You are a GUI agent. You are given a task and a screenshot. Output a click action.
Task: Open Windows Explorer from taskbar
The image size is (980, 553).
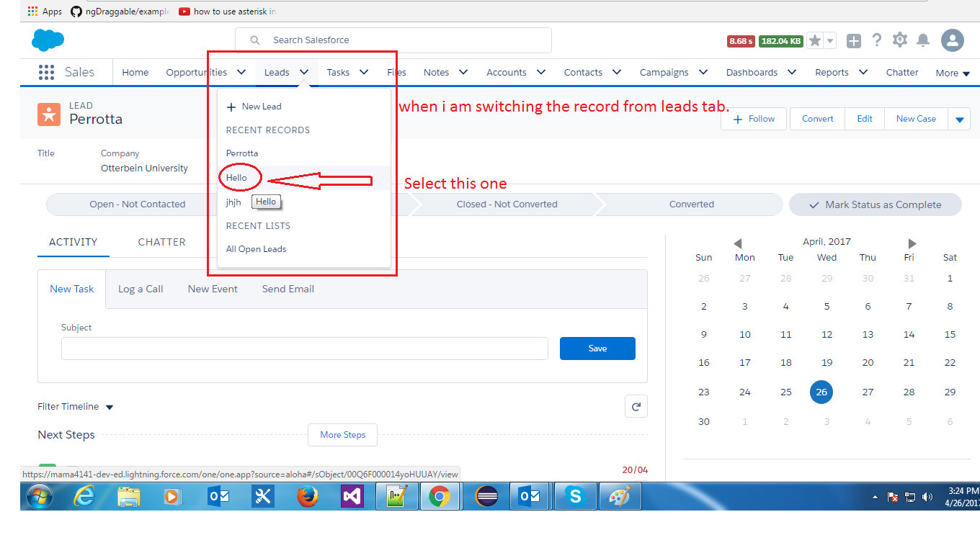coord(128,496)
